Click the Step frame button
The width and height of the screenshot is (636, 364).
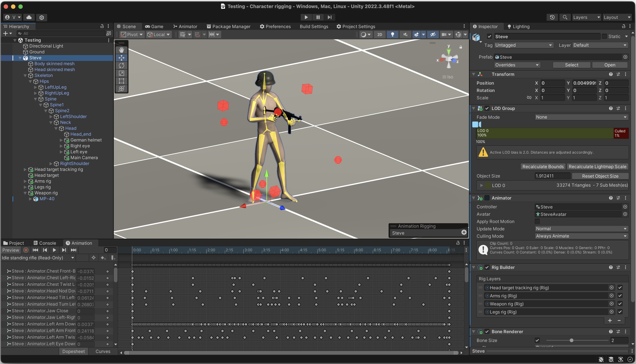330,17
